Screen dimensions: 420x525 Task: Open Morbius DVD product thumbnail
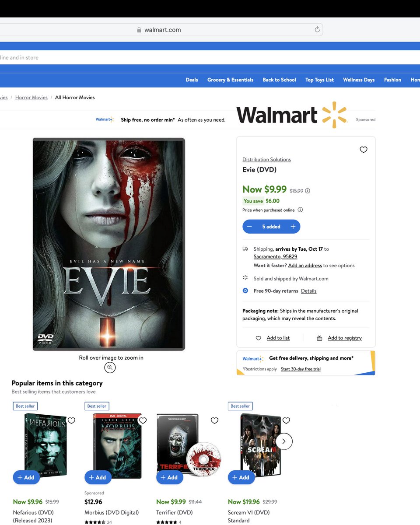pos(118,445)
